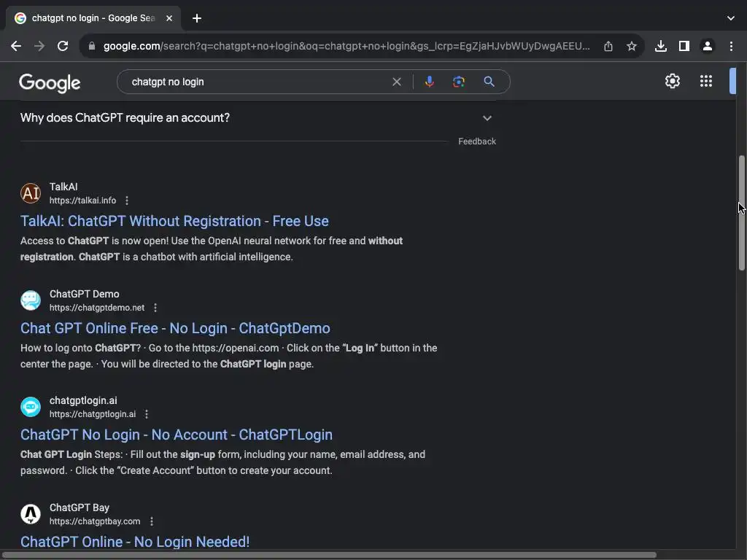
Task: Open more options for chatgptdemo.net result
Action: pyautogui.click(x=155, y=308)
